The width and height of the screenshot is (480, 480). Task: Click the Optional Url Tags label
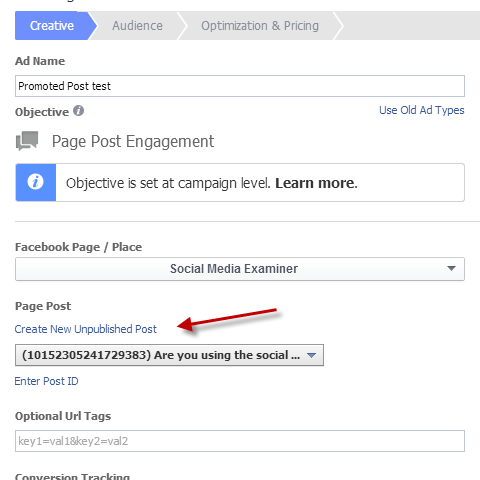coord(63,416)
